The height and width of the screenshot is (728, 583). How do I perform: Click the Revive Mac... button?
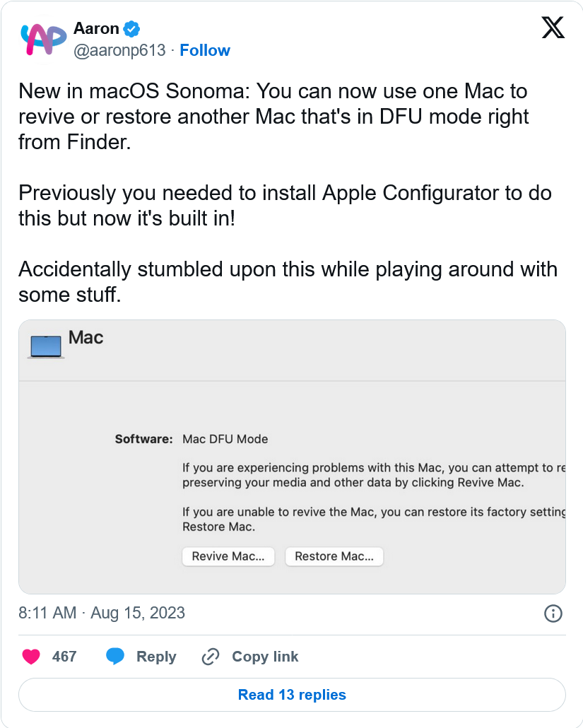click(228, 556)
